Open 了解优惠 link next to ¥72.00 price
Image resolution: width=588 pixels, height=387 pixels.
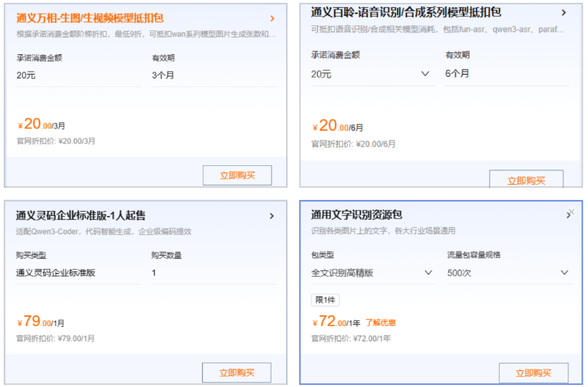point(381,322)
